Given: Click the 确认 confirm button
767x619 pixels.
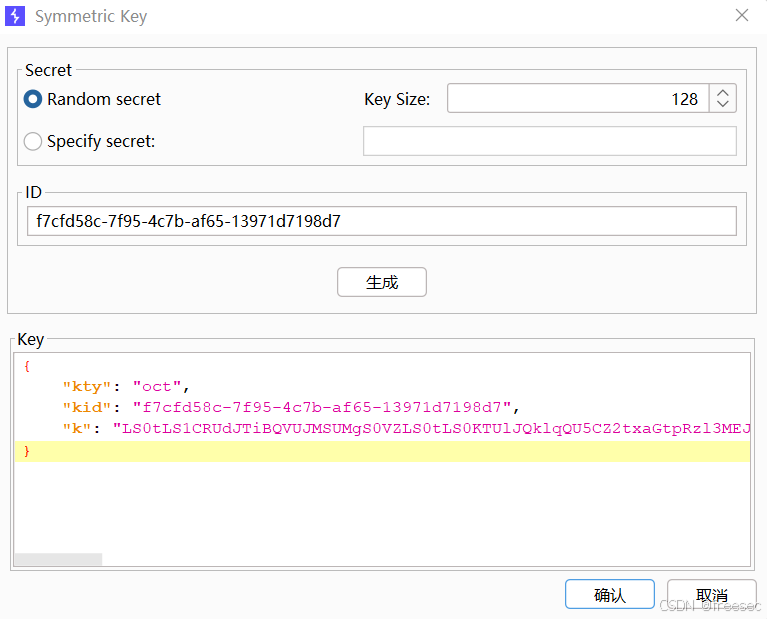Looking at the screenshot, I should click(x=609, y=594).
